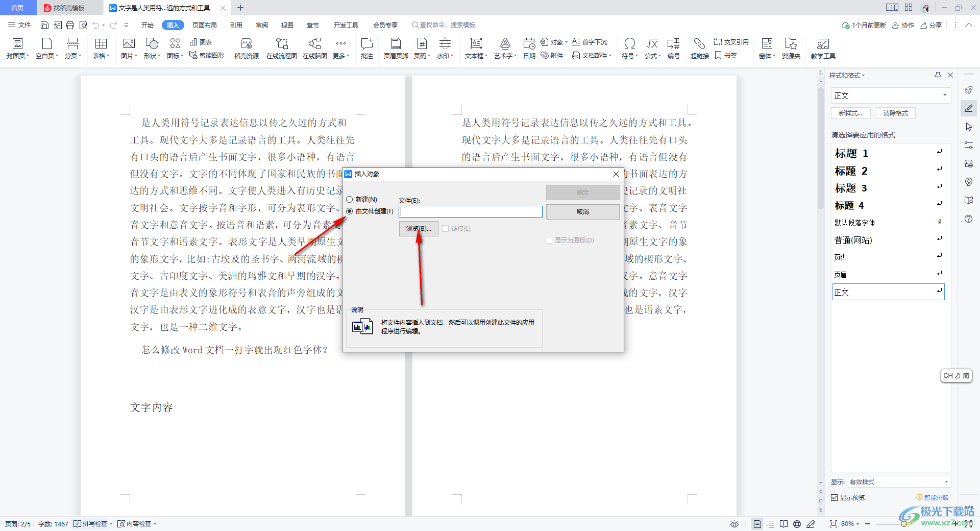This screenshot has height=531, width=980.
Task: Switch to web layout view icon
Action: [x=797, y=524]
